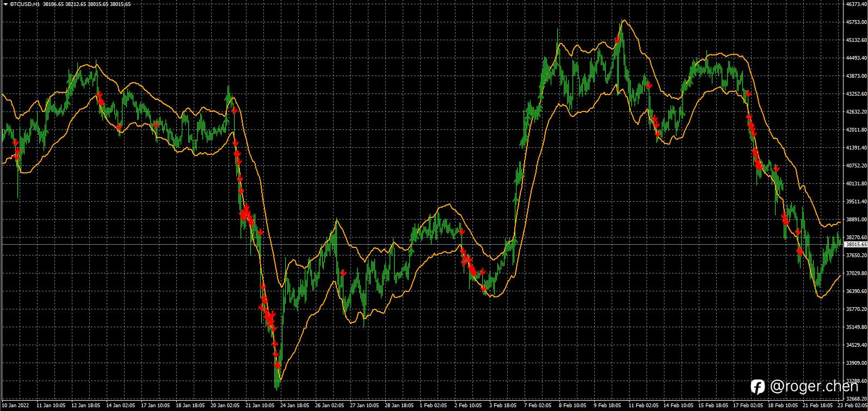Click the 9 Feb 18:05 time label

click(x=608, y=405)
